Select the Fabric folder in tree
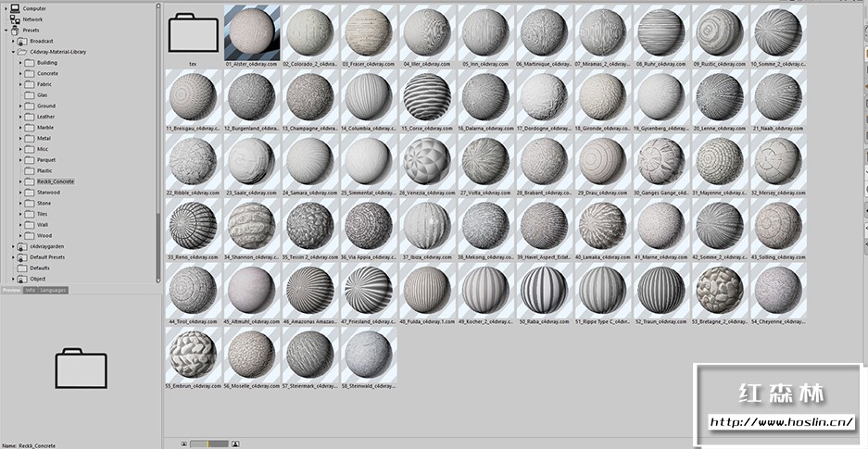This screenshot has height=449, width=868. (x=44, y=84)
